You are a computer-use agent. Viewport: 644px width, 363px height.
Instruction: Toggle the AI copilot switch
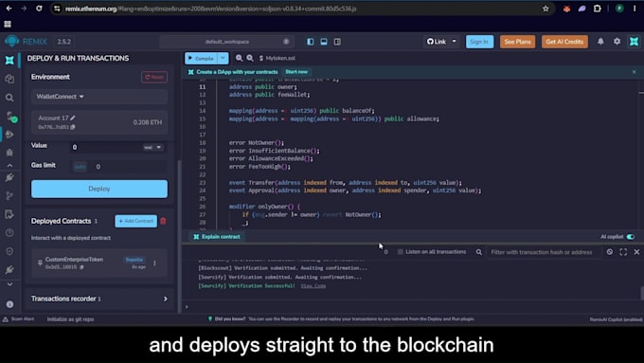click(631, 237)
